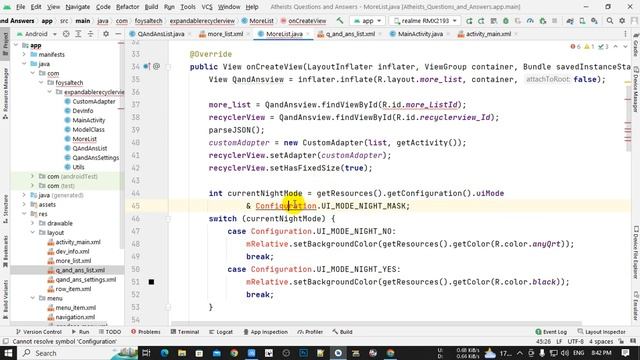The height and width of the screenshot is (360, 640).
Task: Open the Terminal tool window
Action: coord(184,332)
